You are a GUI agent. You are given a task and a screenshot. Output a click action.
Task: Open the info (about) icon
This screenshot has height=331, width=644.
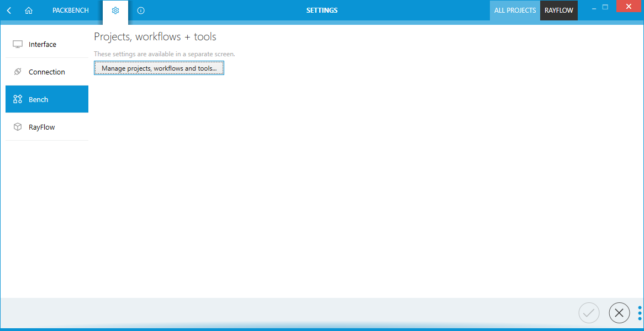tap(141, 10)
